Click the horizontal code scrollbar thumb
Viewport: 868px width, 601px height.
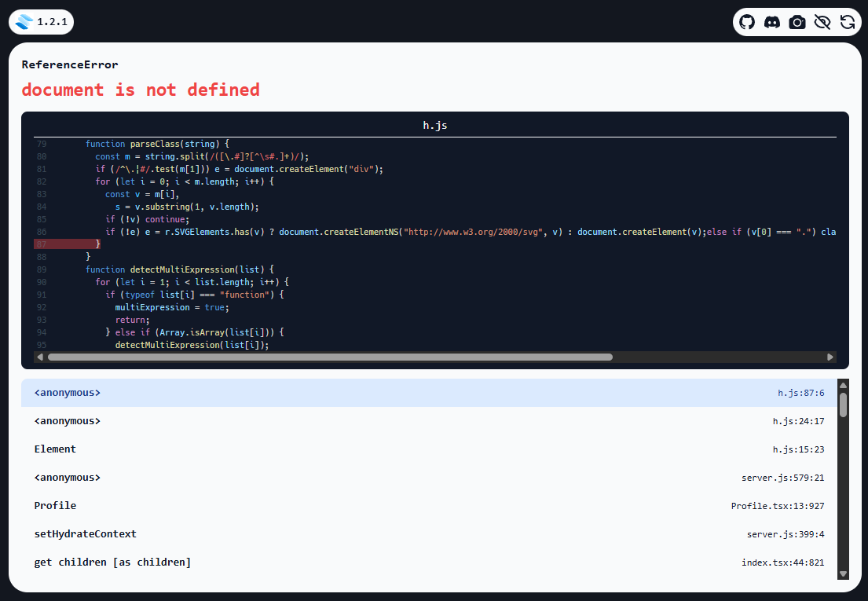click(x=330, y=357)
